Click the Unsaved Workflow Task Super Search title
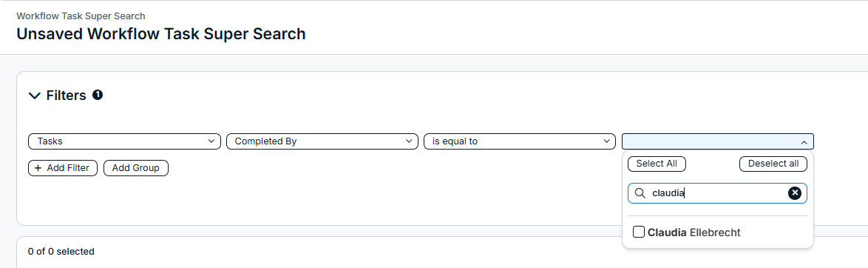The image size is (868, 268). (161, 34)
